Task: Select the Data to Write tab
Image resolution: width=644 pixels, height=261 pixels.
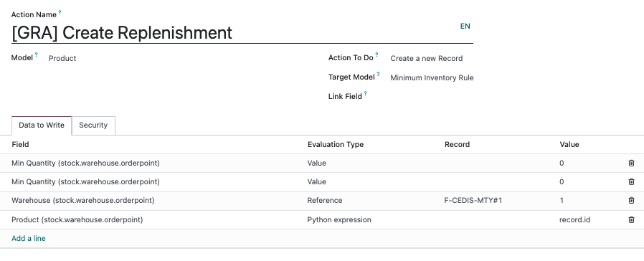Action: [x=42, y=125]
